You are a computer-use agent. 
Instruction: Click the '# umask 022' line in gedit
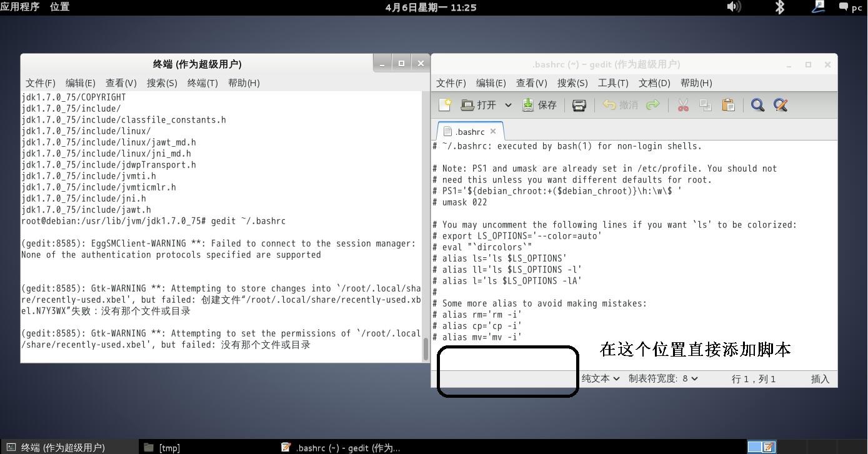tap(459, 202)
